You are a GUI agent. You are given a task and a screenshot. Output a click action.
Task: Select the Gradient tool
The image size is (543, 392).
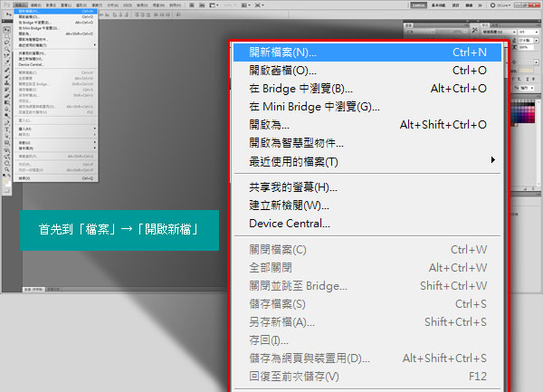point(7,103)
